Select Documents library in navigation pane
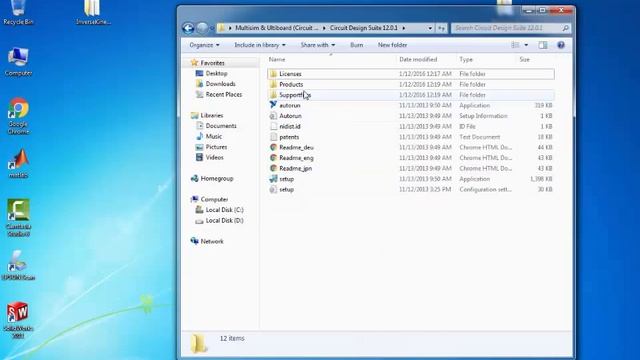This screenshot has width=640, height=360. (221, 126)
